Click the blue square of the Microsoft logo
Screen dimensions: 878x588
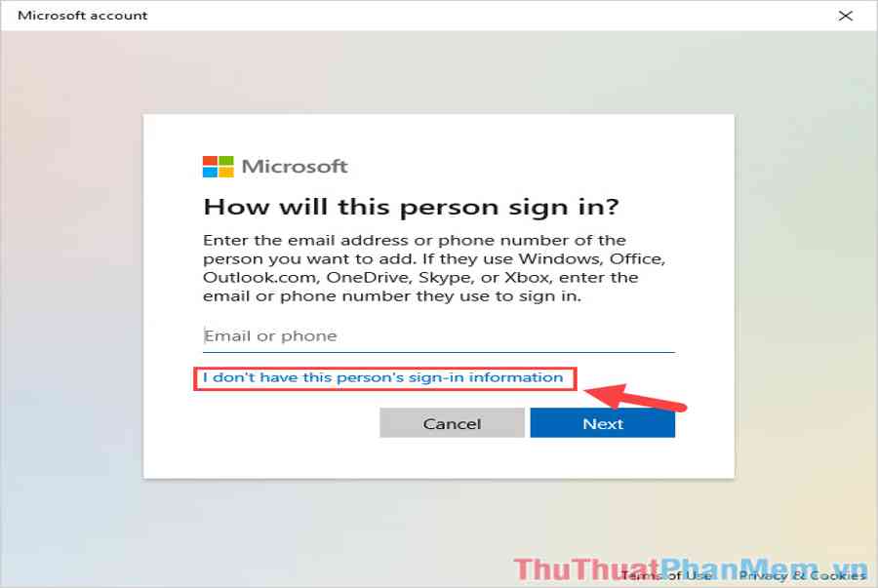(x=210, y=173)
